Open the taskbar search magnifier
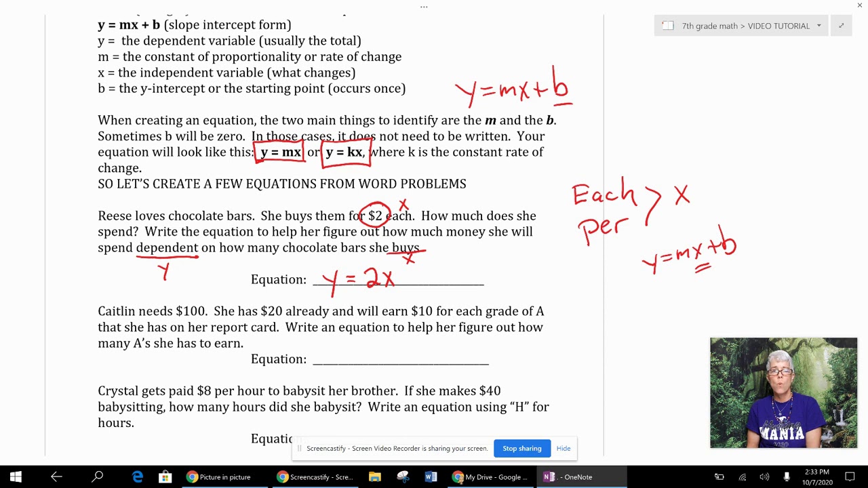This screenshot has width=868, height=488. point(98,477)
